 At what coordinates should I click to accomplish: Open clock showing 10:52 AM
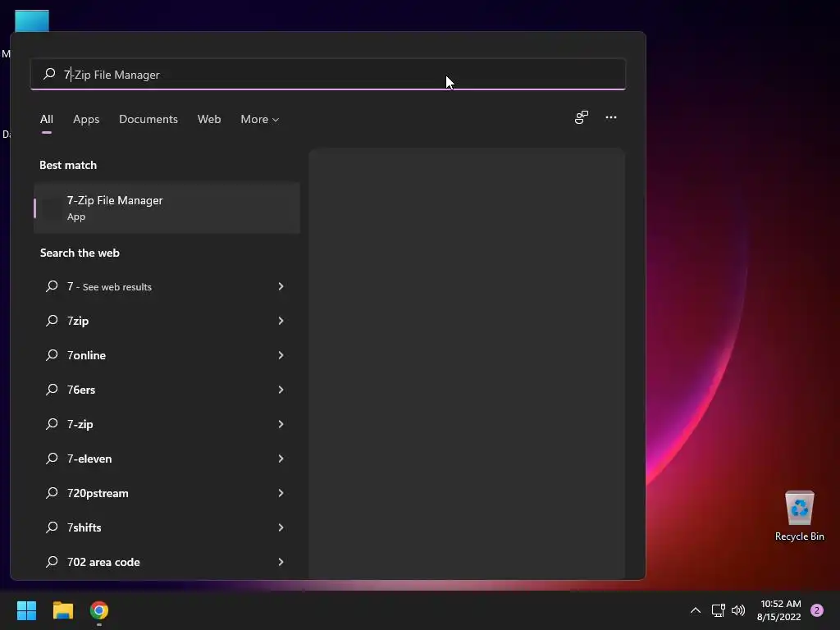[779, 610]
